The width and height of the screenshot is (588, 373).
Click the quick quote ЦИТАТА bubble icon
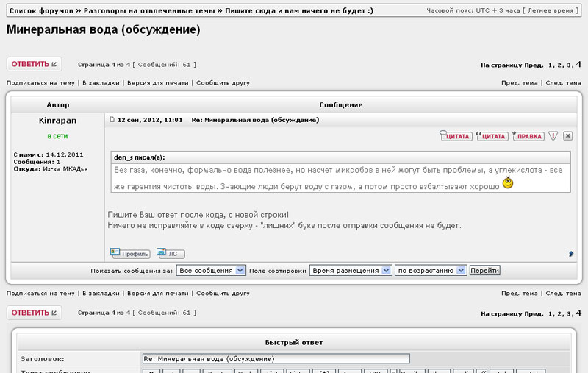click(456, 136)
